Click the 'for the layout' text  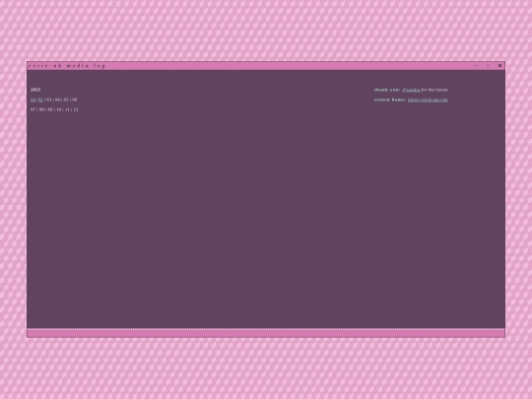(434, 90)
